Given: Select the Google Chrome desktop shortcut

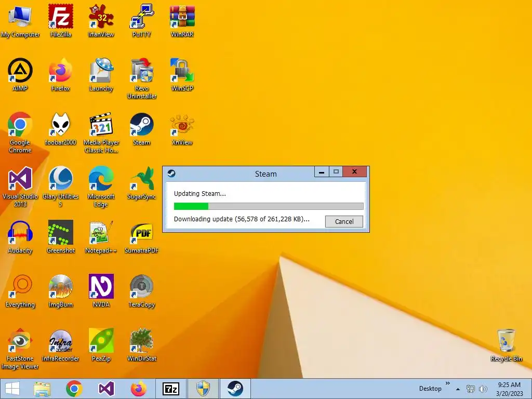Looking at the screenshot, I should click(x=20, y=132).
